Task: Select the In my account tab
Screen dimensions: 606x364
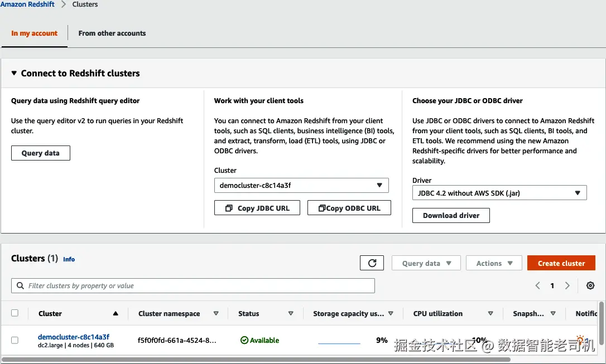Action: 35,33
